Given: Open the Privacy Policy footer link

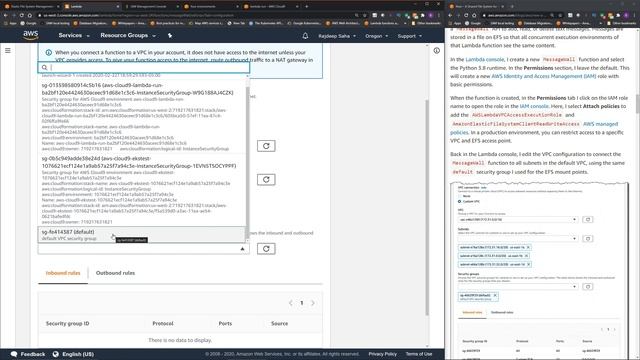Looking at the screenshot, I should point(382,354).
